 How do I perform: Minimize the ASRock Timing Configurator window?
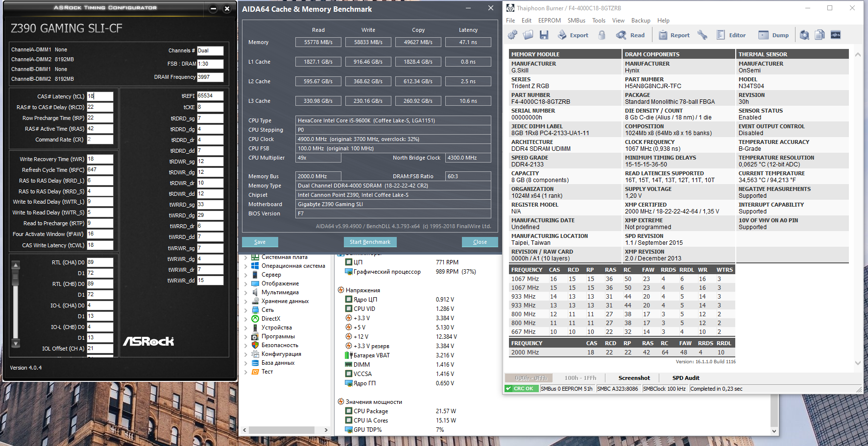tap(213, 8)
